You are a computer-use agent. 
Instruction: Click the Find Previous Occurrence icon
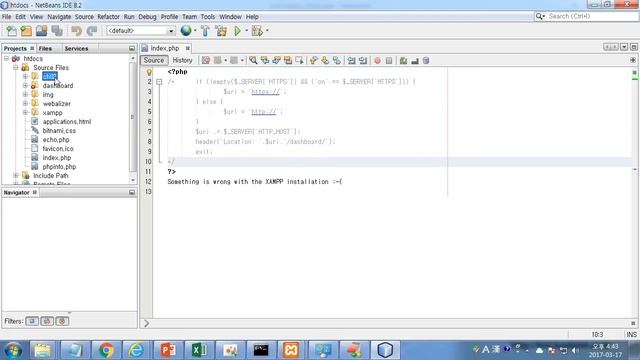[x=265, y=60]
